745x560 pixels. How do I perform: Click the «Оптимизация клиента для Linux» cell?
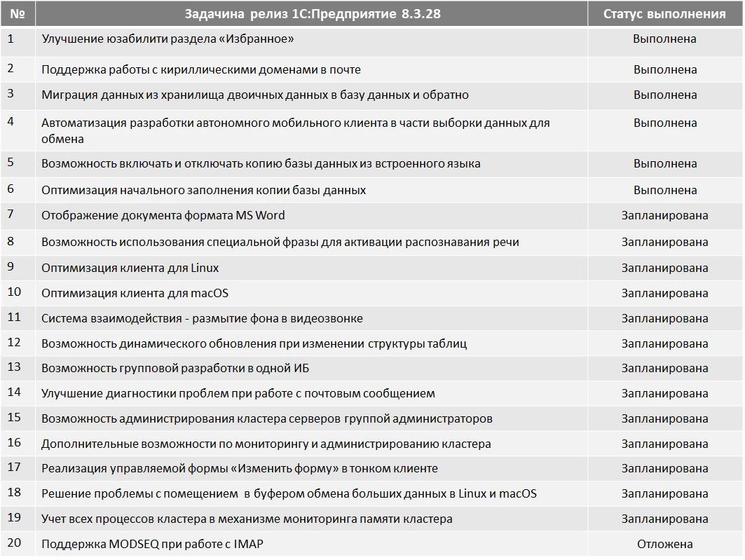tap(130, 268)
